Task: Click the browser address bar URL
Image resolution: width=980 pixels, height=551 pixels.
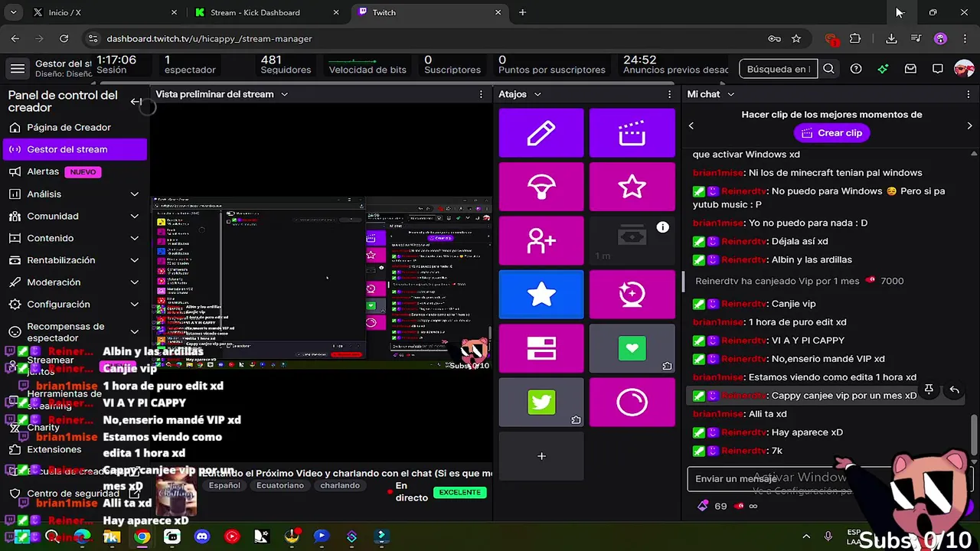Action: pyautogui.click(x=209, y=38)
